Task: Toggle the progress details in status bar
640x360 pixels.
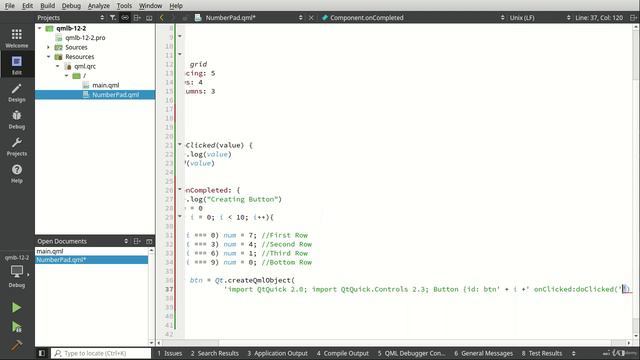Action: tap(620, 353)
